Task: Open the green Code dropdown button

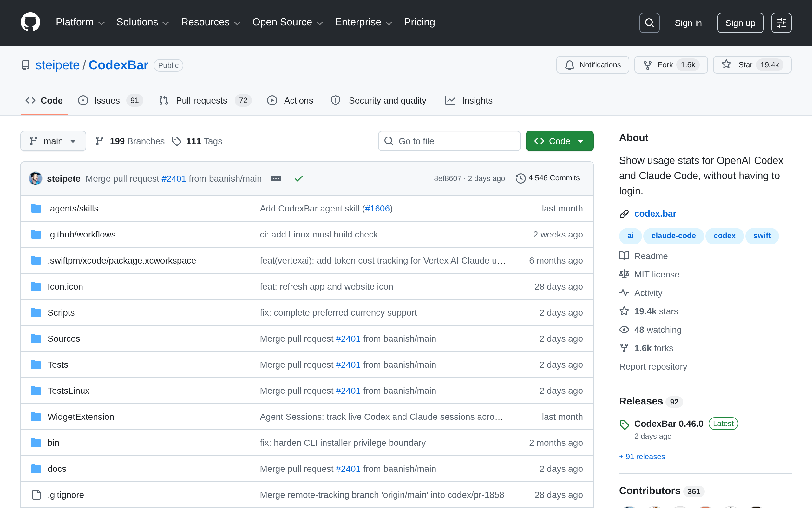Action: point(559,141)
